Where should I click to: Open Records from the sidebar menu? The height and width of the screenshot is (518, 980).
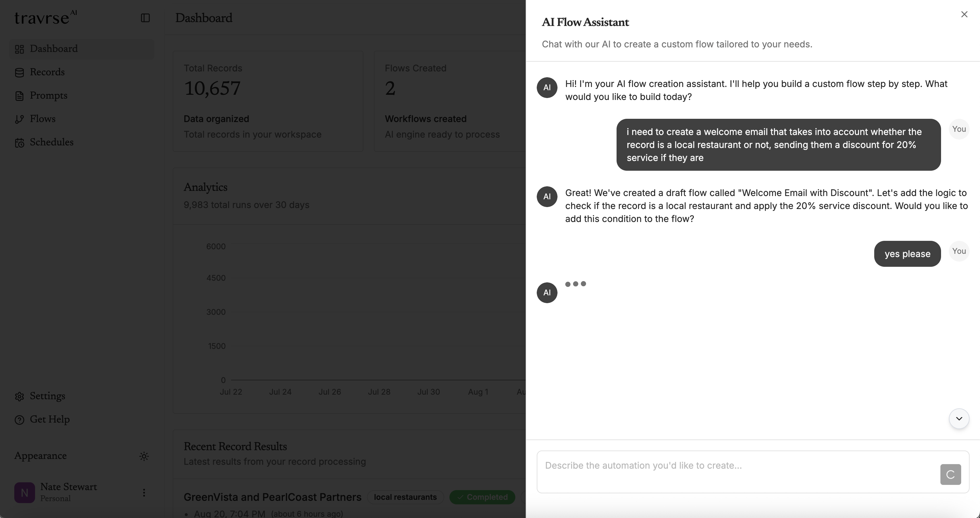[47, 72]
